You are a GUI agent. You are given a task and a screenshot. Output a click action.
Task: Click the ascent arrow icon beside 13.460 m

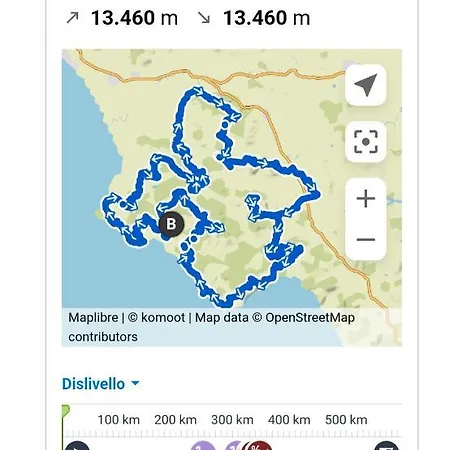(x=72, y=18)
